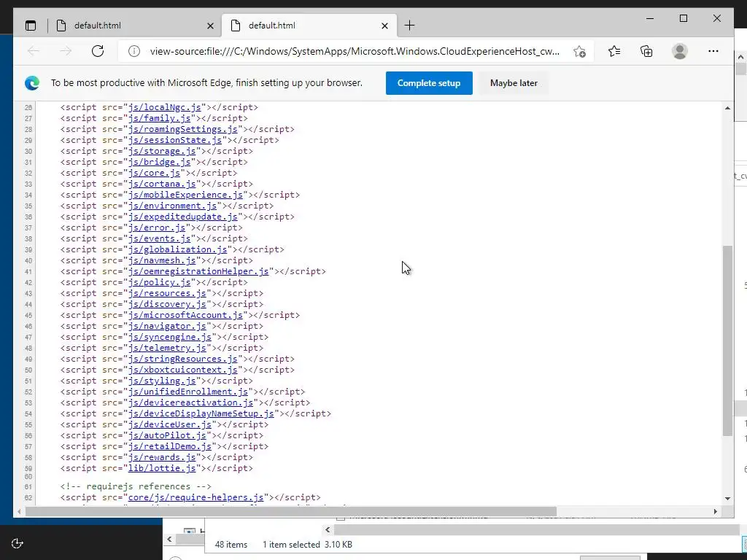This screenshot has height=560, width=747.
Task: Select the second default.html tab
Action: [x=309, y=26]
